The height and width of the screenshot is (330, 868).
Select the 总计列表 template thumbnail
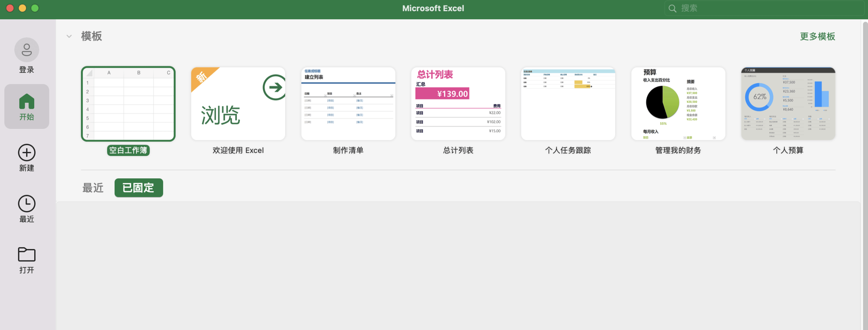(458, 104)
